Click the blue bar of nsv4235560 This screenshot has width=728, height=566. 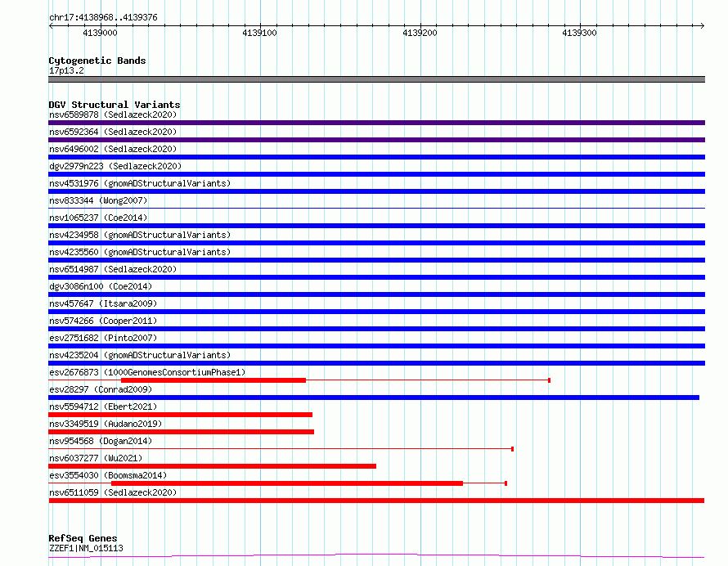tap(376, 260)
